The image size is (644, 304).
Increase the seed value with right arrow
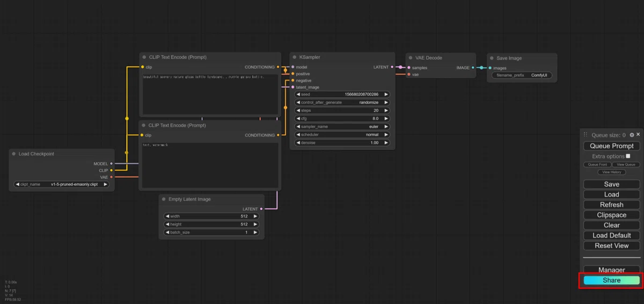pyautogui.click(x=386, y=95)
